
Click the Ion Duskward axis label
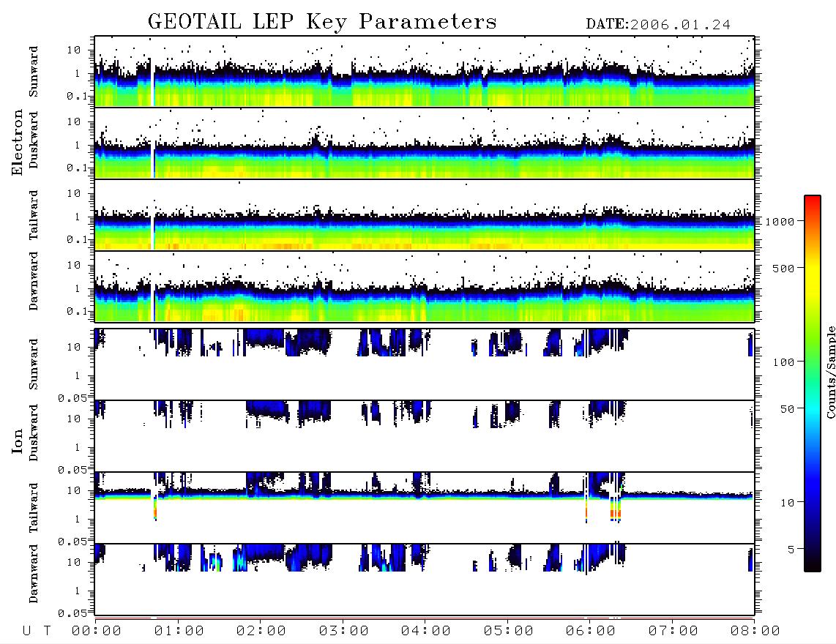pos(33,433)
